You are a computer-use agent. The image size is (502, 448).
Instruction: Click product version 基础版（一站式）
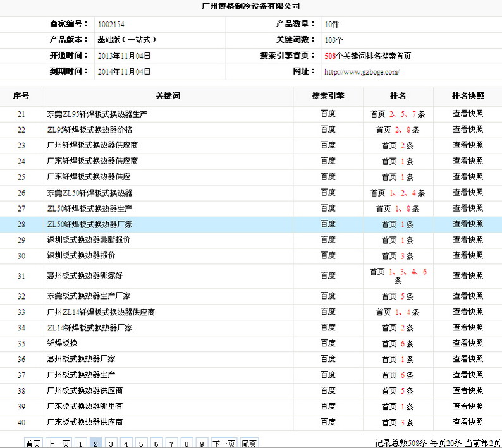pos(127,40)
